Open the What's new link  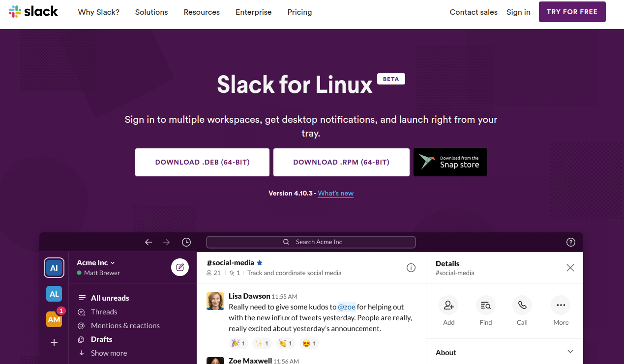336,193
